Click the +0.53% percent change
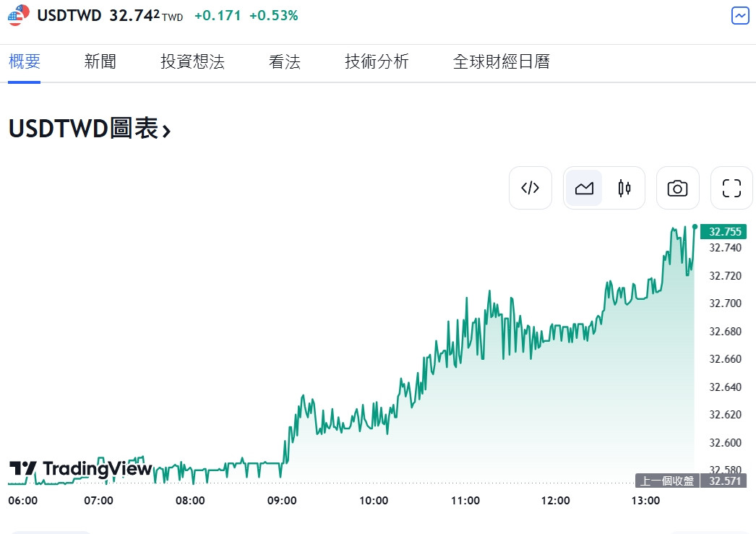Image resolution: width=756 pixels, height=534 pixels. pyautogui.click(x=274, y=15)
